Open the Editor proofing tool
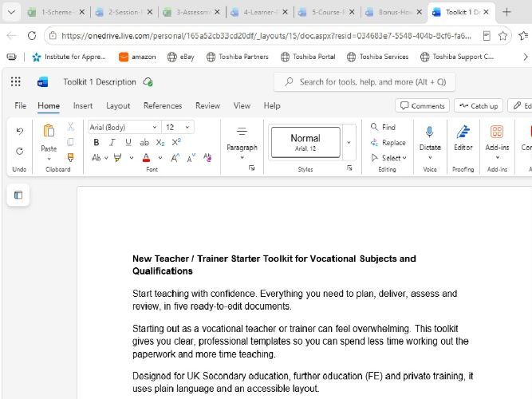This screenshot has height=399, width=532. click(463, 138)
